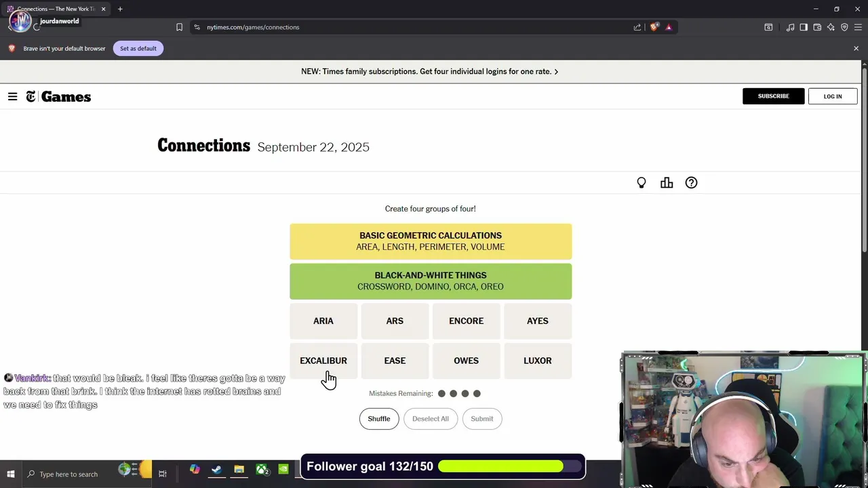Open Copilot from the taskbar
Viewport: 868px width, 488px height.
tap(195, 469)
